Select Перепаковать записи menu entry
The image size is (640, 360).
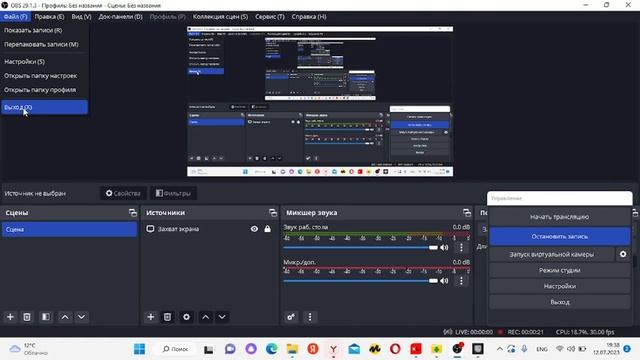tap(44, 44)
